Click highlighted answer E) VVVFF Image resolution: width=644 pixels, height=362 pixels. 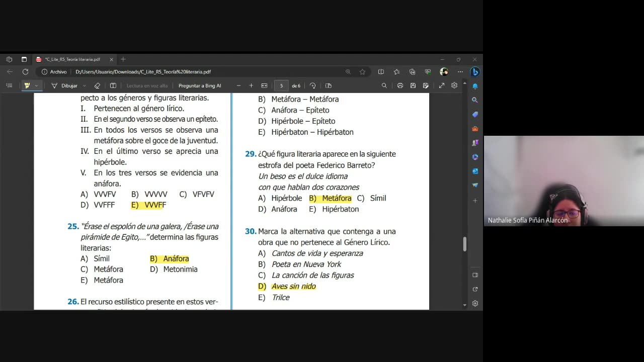[x=148, y=205]
